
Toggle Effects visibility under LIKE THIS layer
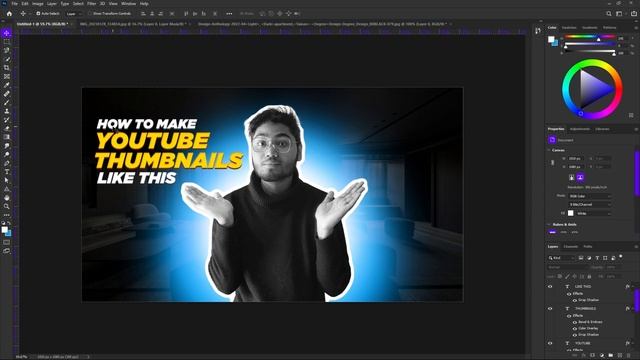569,293
